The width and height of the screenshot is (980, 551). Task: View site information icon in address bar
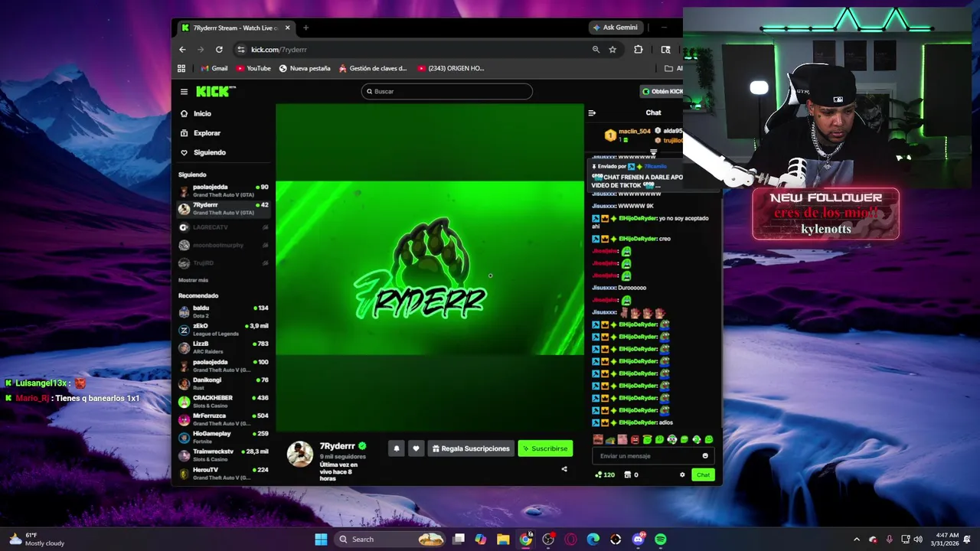coord(241,50)
